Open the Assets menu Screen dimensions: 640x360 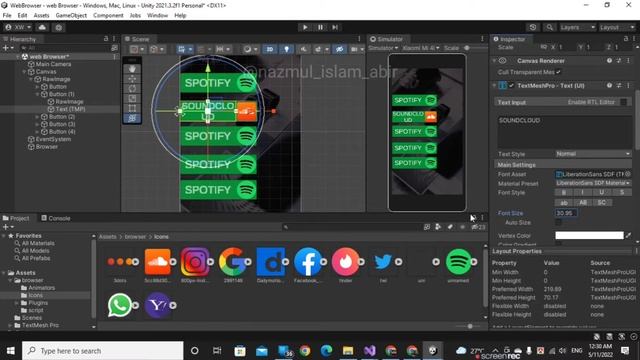coord(41,16)
